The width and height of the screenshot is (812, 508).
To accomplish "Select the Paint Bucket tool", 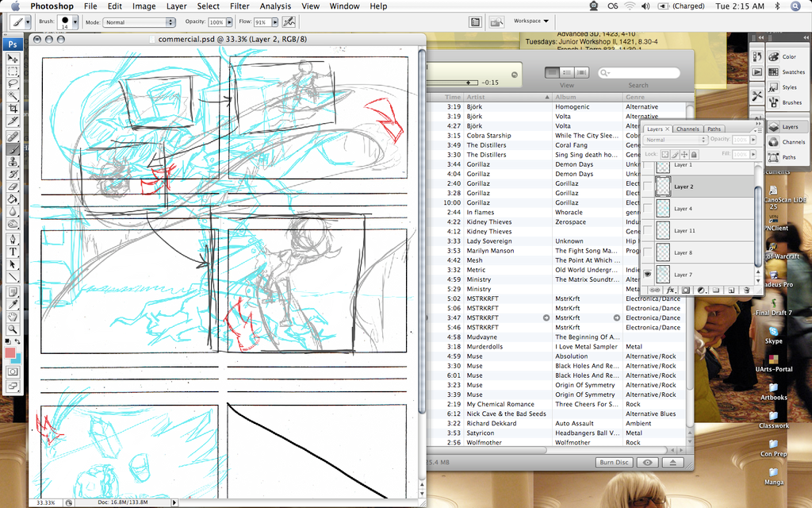I will coord(13,199).
